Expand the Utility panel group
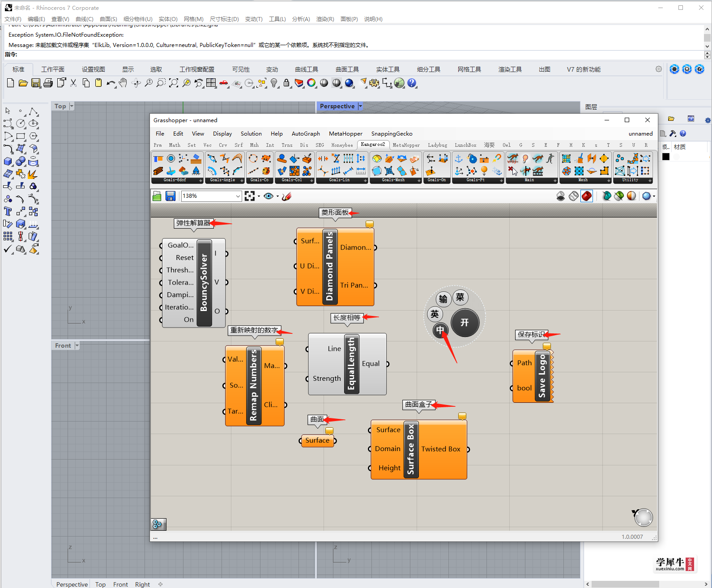This screenshot has height=588, width=712. (650, 180)
